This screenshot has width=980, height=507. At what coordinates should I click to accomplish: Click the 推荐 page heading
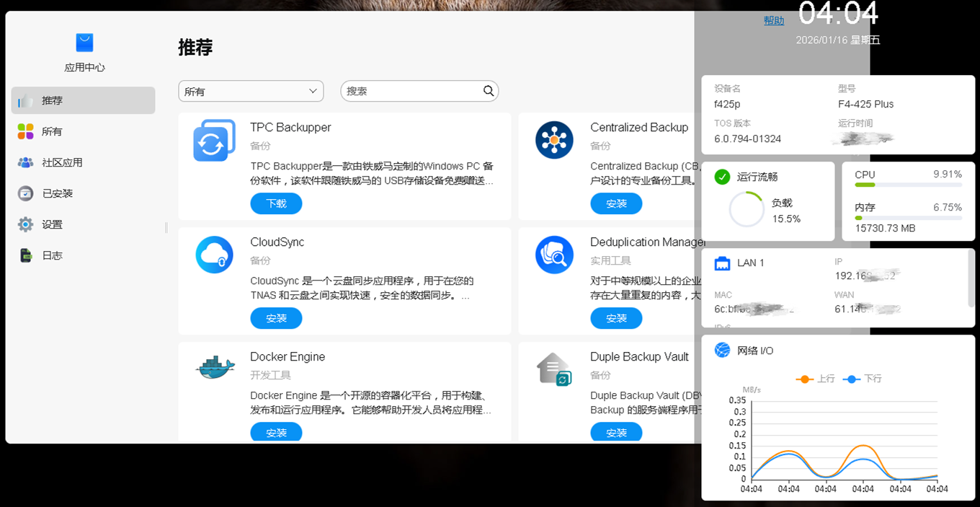(x=195, y=48)
